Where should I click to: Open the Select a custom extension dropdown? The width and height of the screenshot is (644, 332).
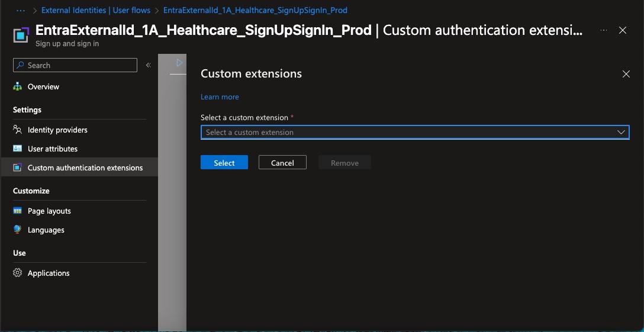415,133
